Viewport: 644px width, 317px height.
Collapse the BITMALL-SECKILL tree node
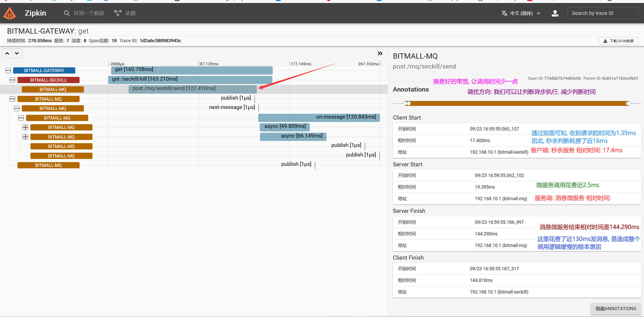[x=12, y=80]
